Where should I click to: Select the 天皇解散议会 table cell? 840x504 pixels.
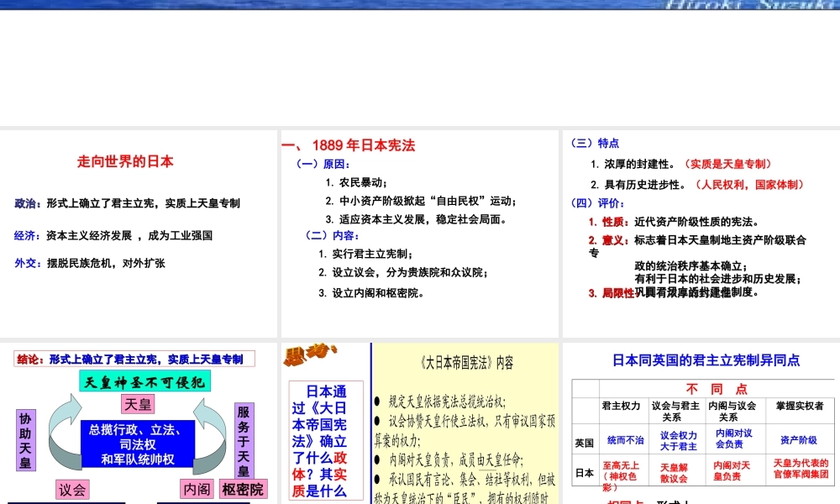pos(674,473)
